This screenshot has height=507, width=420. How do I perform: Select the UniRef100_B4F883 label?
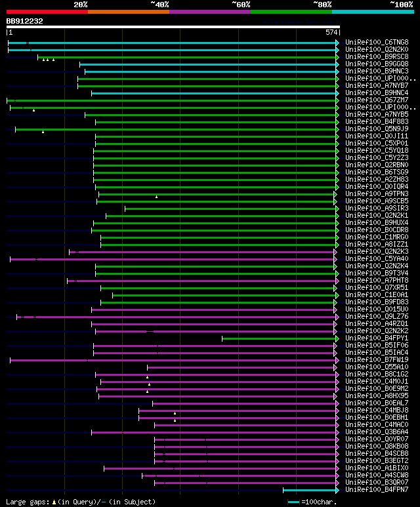coord(377,121)
